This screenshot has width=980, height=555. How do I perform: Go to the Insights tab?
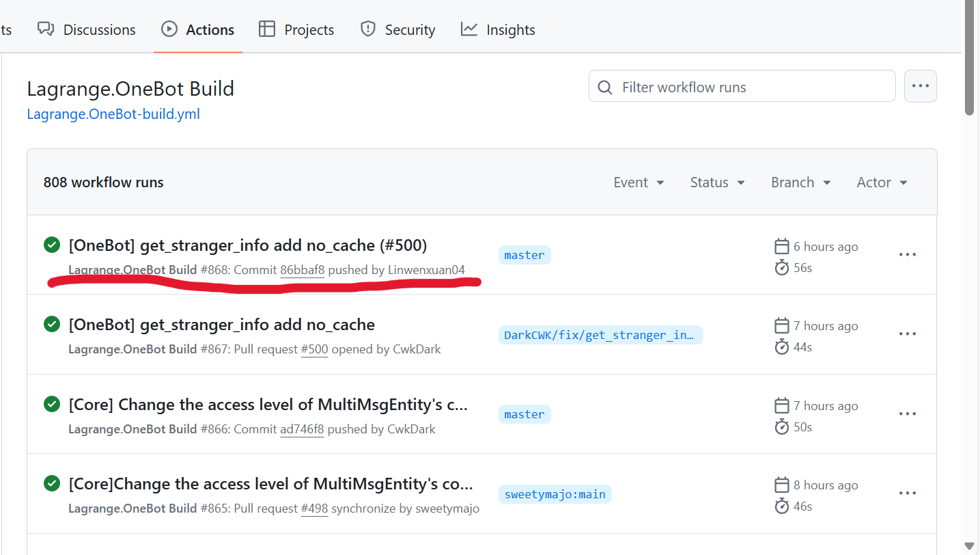pyautogui.click(x=498, y=30)
